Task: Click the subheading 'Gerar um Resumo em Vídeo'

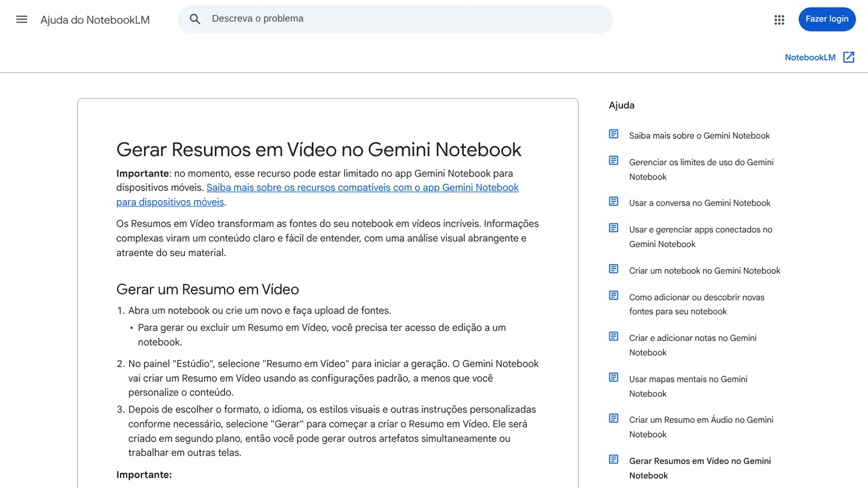Action: click(208, 289)
